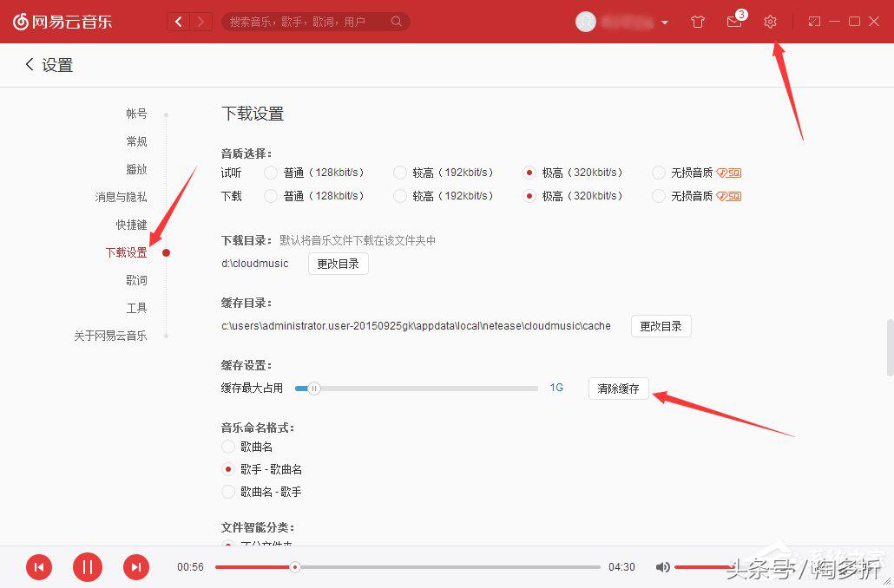This screenshot has width=894, height=588.
Task: Click the previous track button
Action: click(38, 566)
